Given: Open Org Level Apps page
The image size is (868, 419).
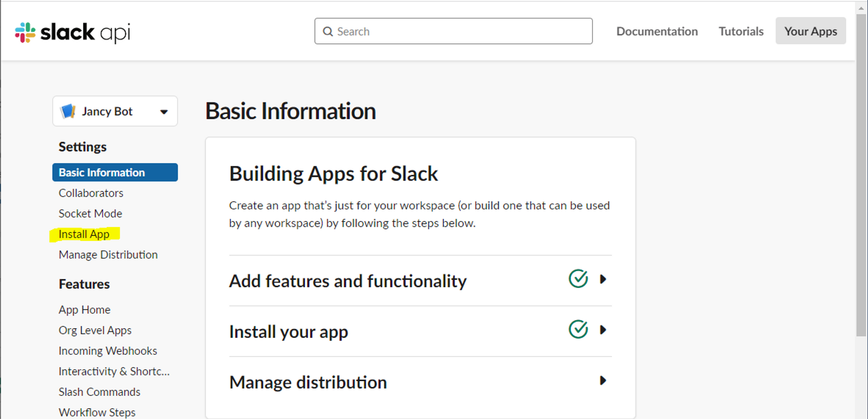Looking at the screenshot, I should point(95,330).
